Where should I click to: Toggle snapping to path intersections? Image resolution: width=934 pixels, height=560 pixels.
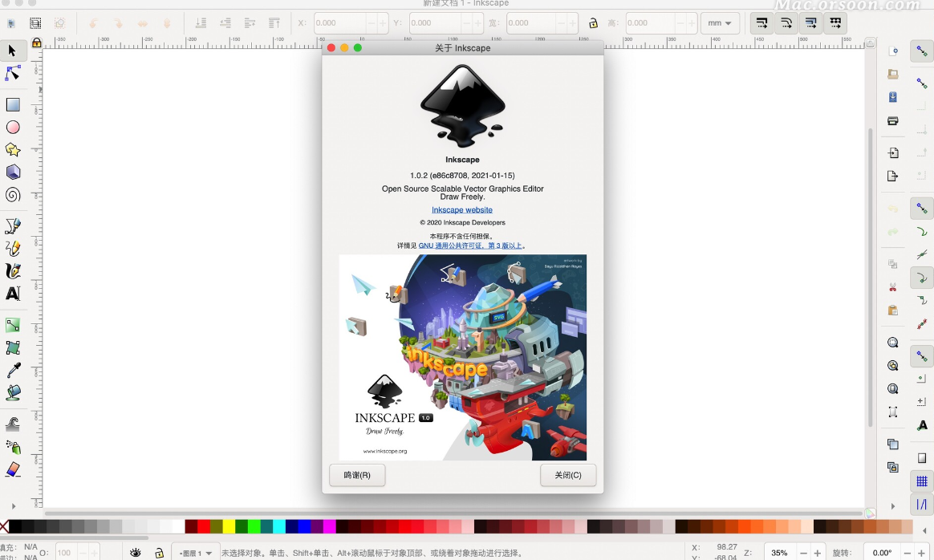921,254
